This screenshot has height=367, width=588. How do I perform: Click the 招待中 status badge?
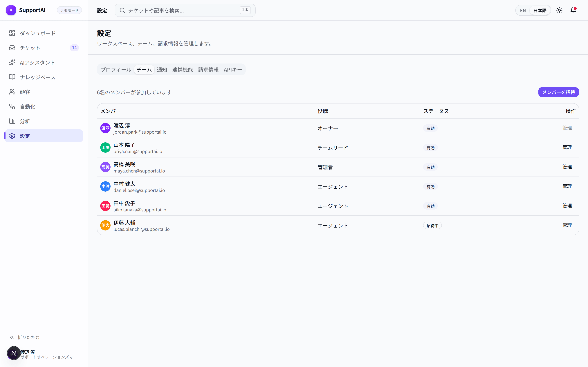point(432,226)
